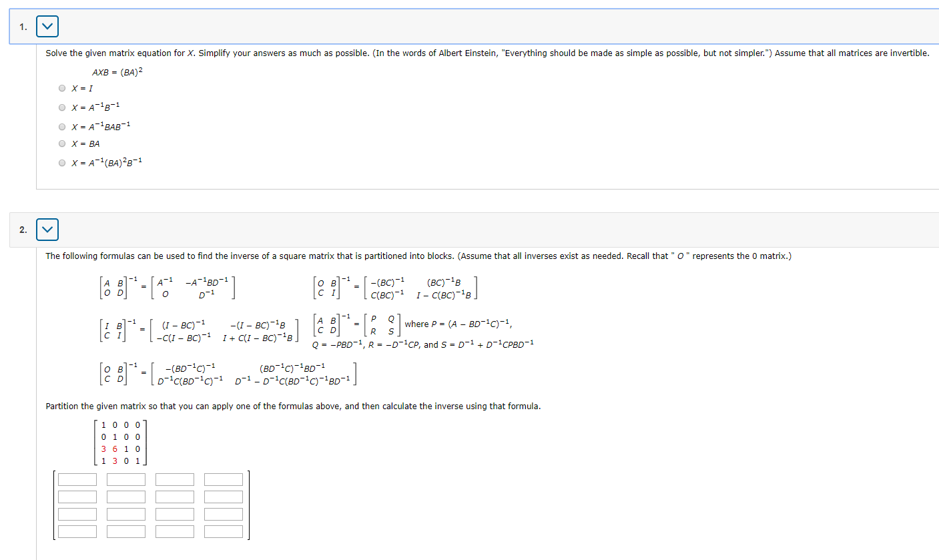The image size is (939, 560).
Task: Expand the dropdown arrow next to problem 1
Action: (46, 25)
